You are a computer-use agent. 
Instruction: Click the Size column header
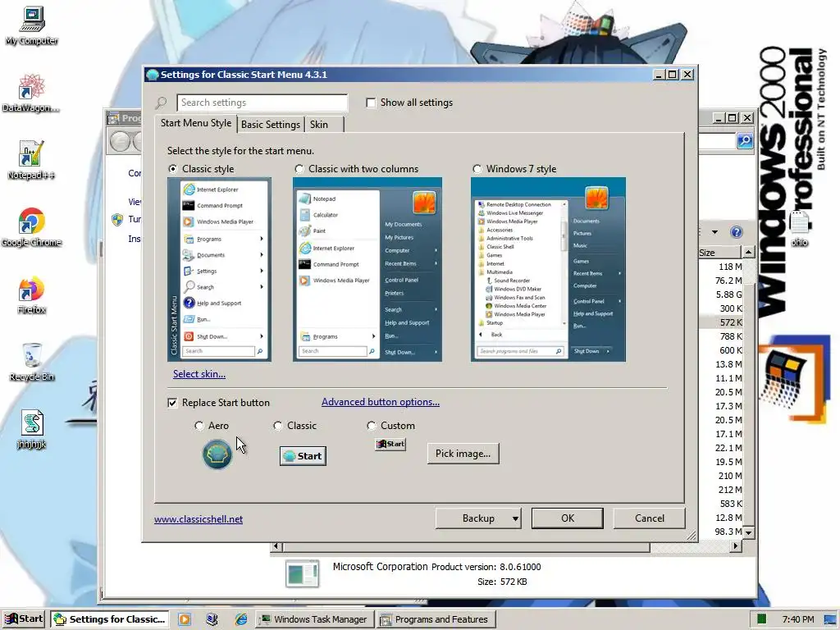pyautogui.click(x=720, y=253)
